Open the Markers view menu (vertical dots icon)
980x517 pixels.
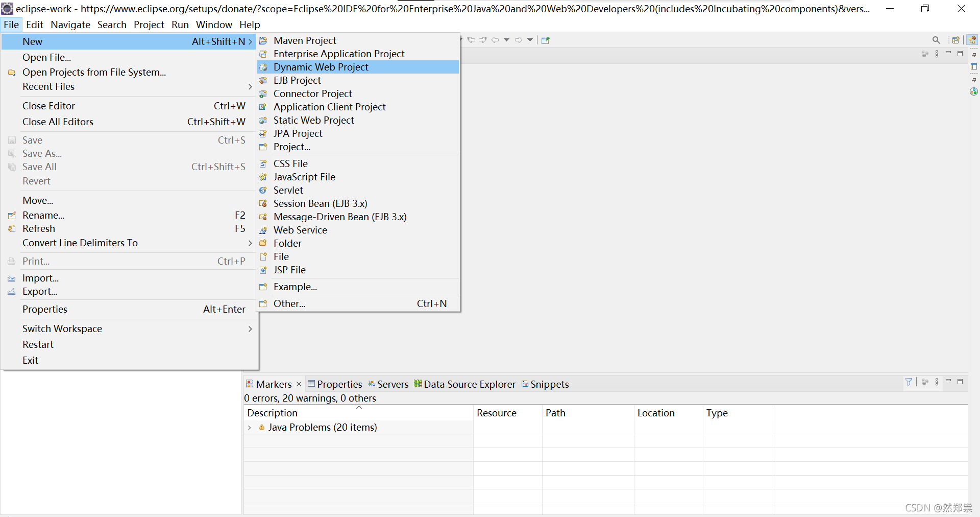click(x=937, y=382)
